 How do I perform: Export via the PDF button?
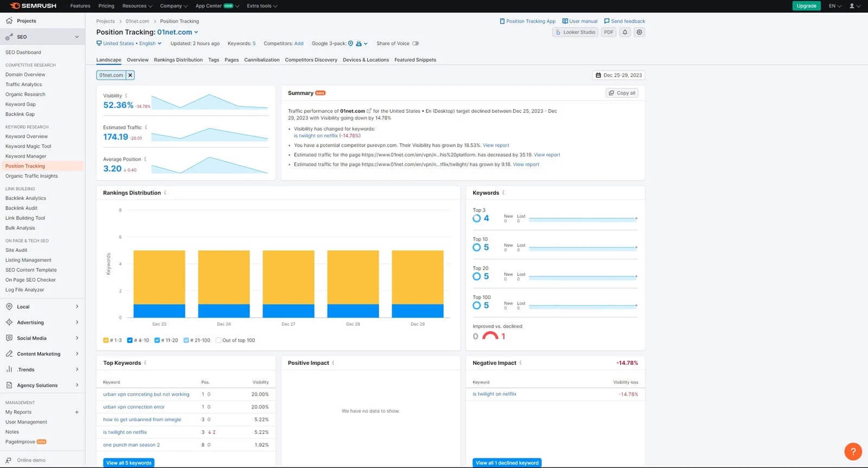click(x=609, y=32)
